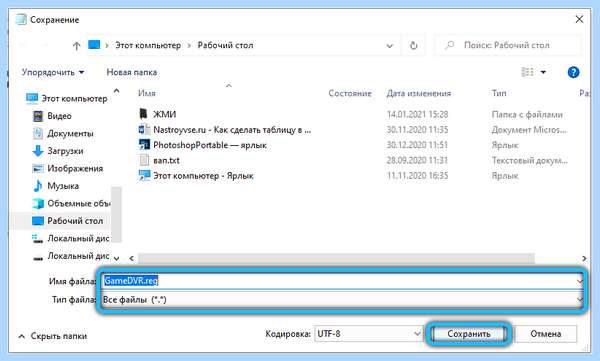Select the second Локальный диск tree item
This screenshot has width=600, height=361.
pos(72,256)
